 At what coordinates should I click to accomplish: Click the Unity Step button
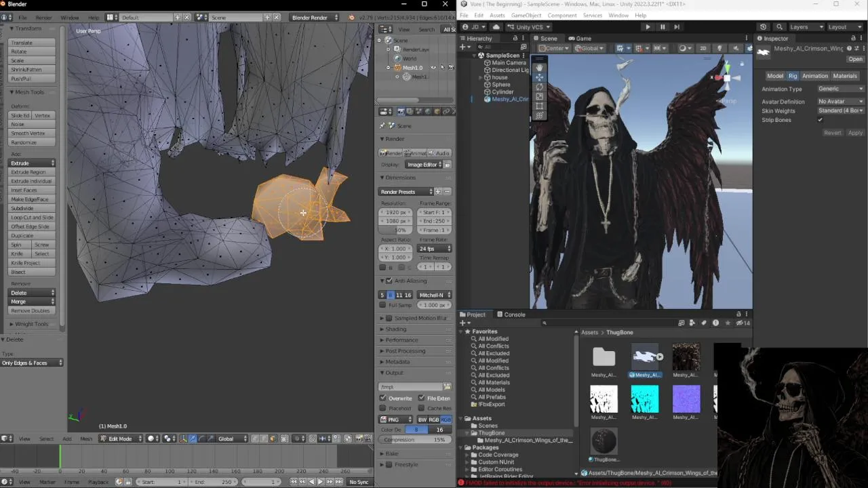677,27
